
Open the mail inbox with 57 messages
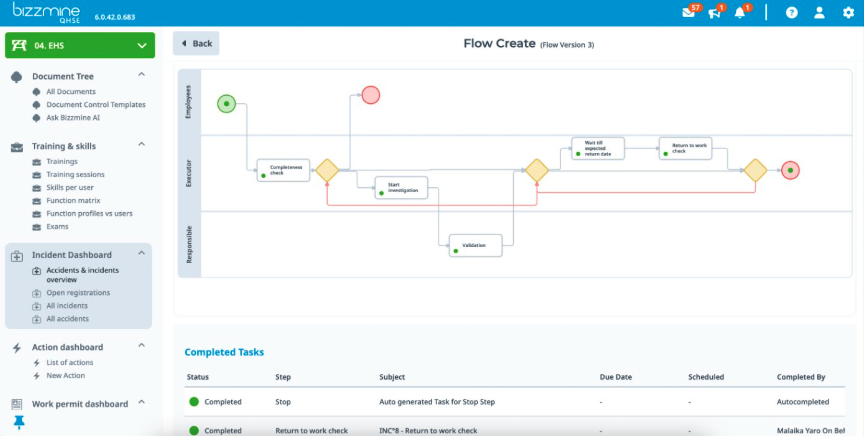[689, 13]
